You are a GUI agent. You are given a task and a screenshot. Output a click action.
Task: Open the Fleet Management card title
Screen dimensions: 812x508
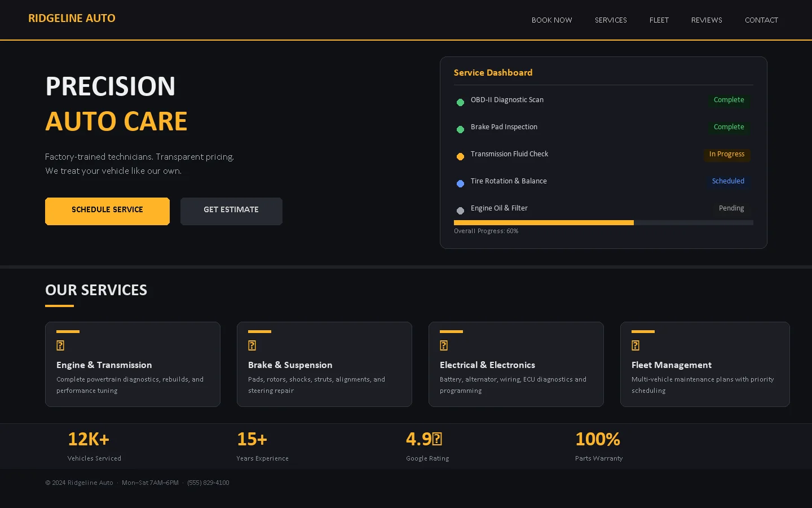(672, 365)
